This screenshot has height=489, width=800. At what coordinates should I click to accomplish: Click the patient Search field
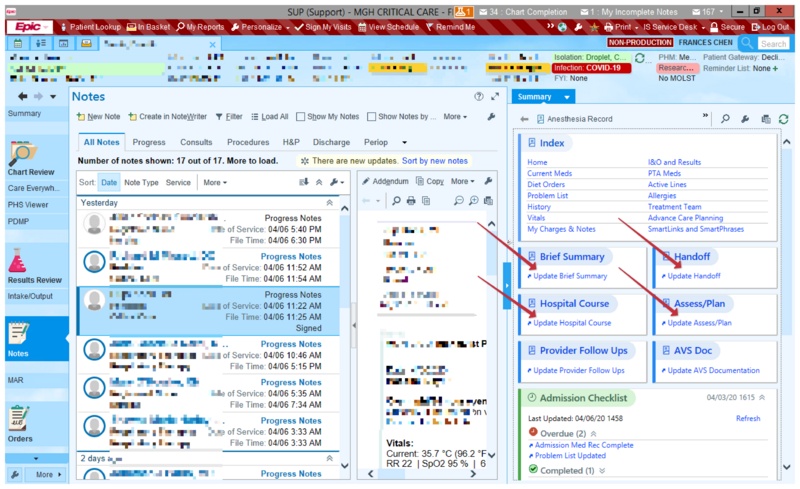tap(773, 43)
